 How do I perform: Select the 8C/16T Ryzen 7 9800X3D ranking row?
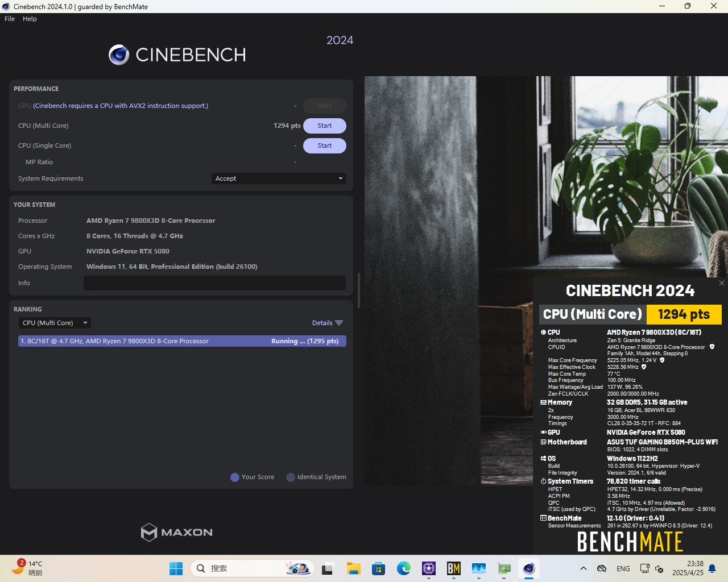coord(182,341)
